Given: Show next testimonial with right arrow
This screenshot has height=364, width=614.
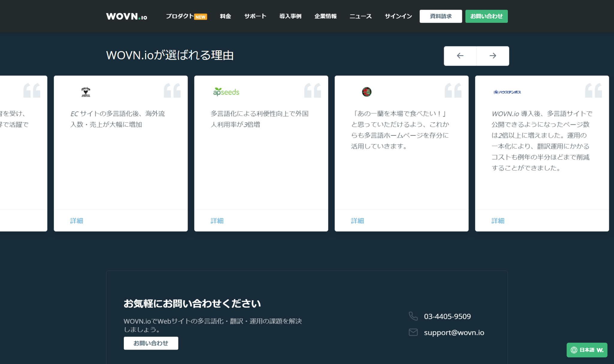Looking at the screenshot, I should pos(493,56).
